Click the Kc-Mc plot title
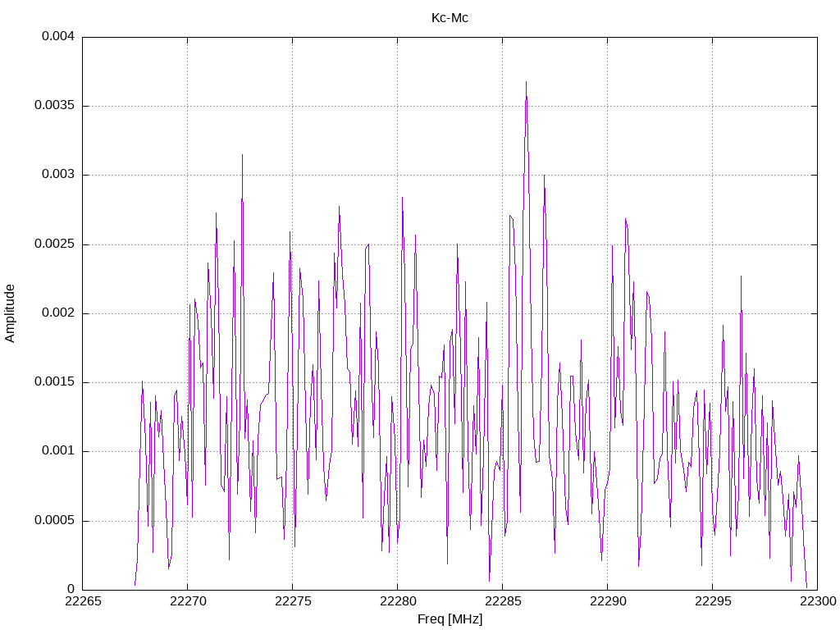The width and height of the screenshot is (840, 630). (x=450, y=18)
